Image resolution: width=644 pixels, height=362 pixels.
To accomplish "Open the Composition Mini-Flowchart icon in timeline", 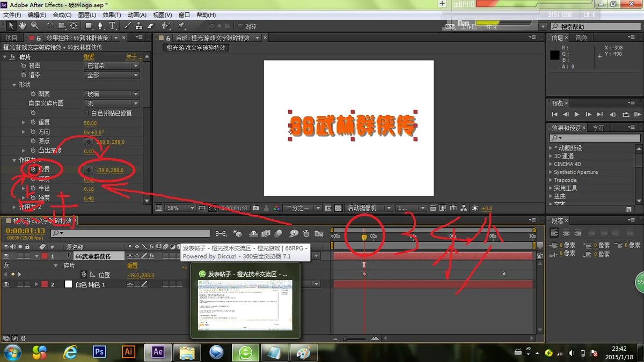I will click(221, 233).
